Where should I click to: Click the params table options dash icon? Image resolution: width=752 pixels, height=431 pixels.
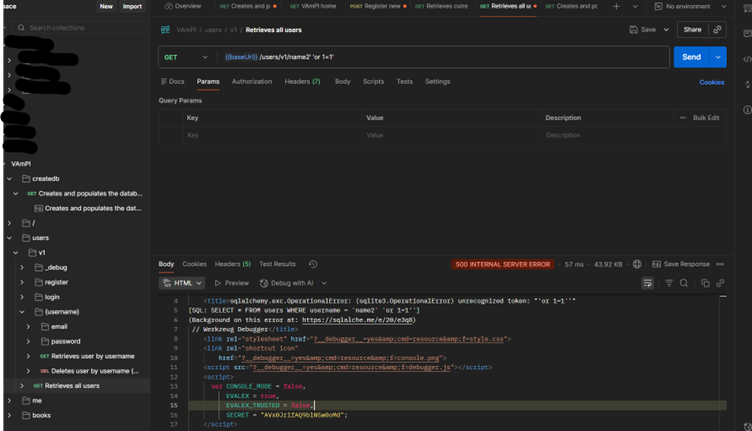click(683, 118)
